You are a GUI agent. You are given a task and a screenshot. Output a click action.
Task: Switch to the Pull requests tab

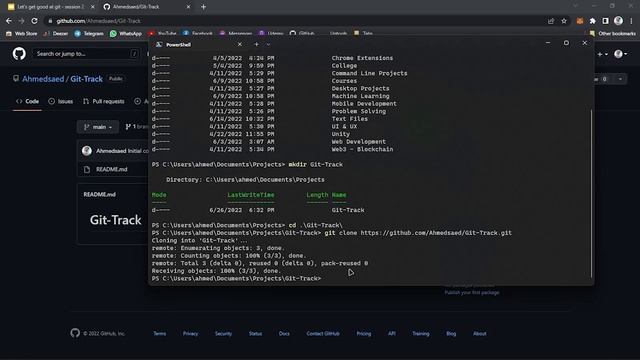104,101
